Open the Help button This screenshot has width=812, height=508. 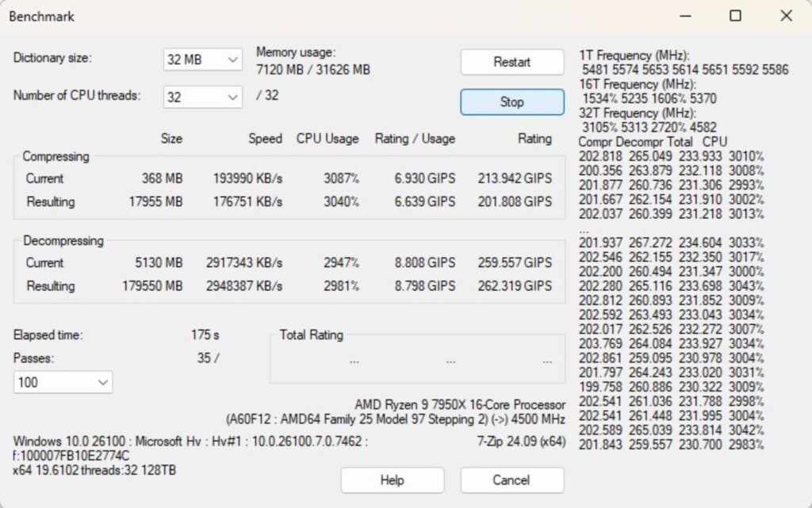point(392,480)
